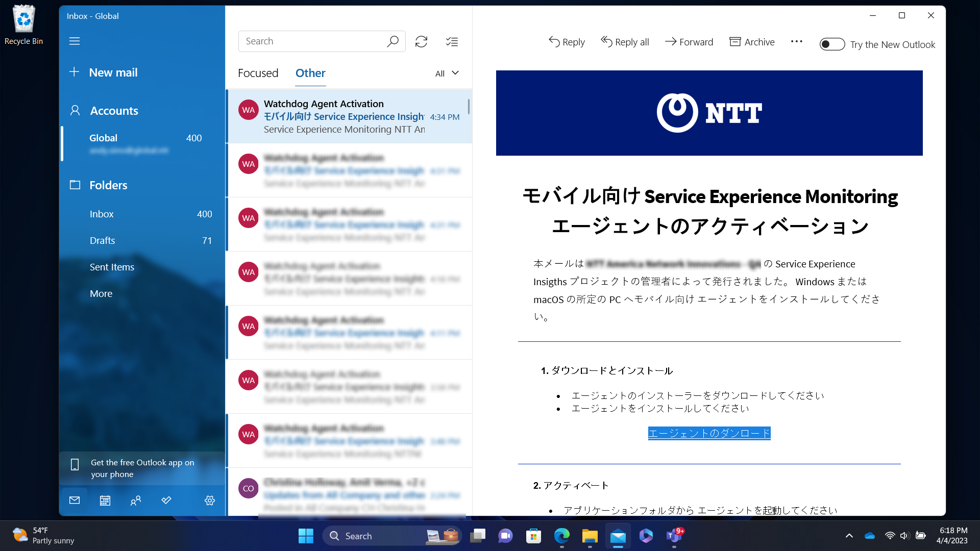
Task: Open To Do checkmark icon
Action: 166,500
